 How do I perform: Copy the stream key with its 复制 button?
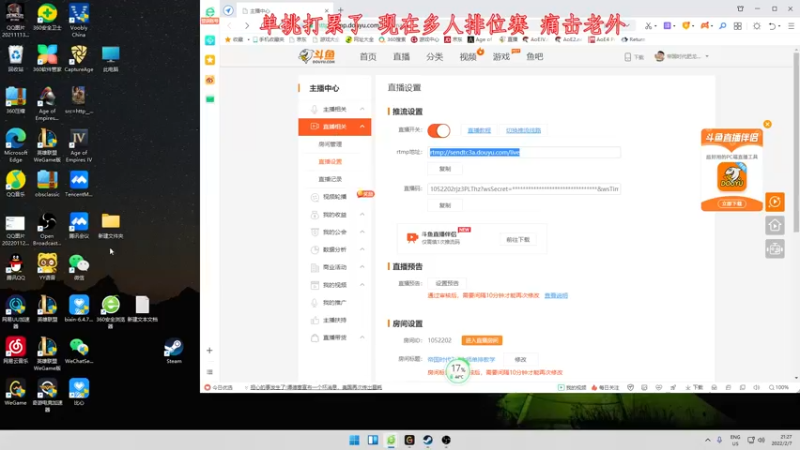445,205
